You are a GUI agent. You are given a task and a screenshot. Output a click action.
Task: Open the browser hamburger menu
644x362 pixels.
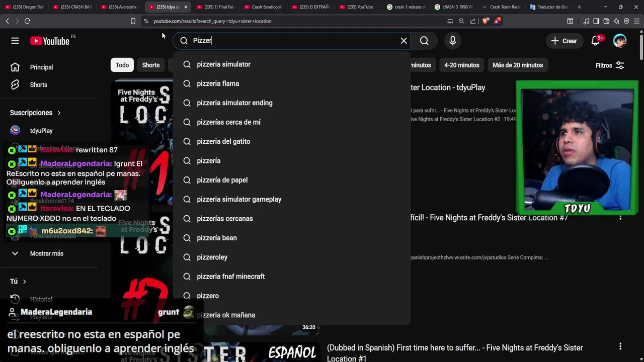[636, 21]
